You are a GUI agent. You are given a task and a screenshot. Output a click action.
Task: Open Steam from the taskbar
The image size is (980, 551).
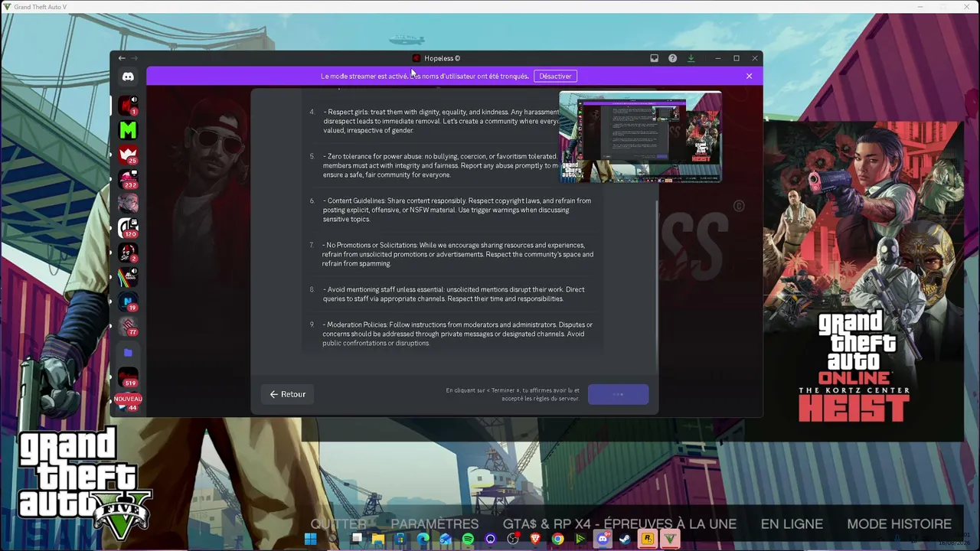(625, 540)
